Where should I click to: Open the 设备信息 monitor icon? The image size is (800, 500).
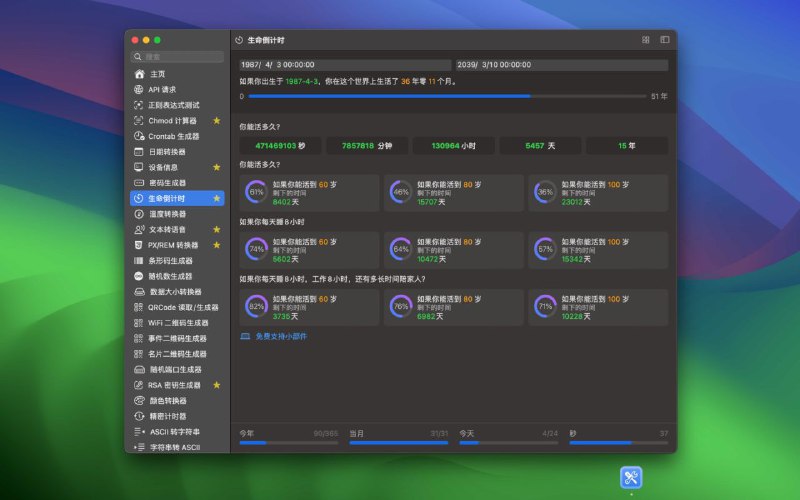click(138, 167)
